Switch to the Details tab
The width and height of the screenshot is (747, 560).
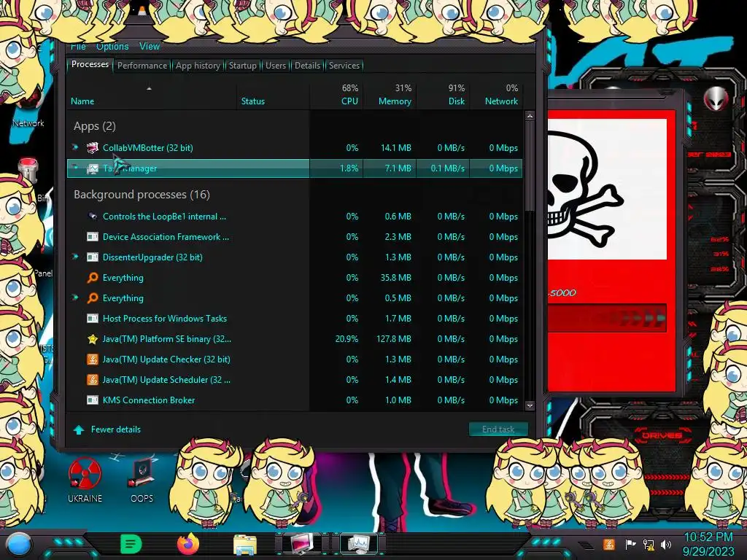tap(307, 66)
